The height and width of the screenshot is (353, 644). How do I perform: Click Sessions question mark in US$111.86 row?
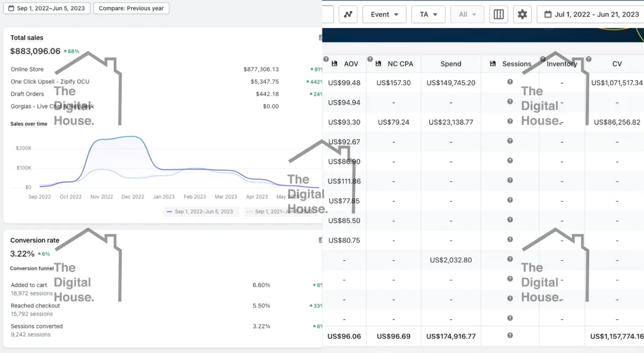coord(510,180)
